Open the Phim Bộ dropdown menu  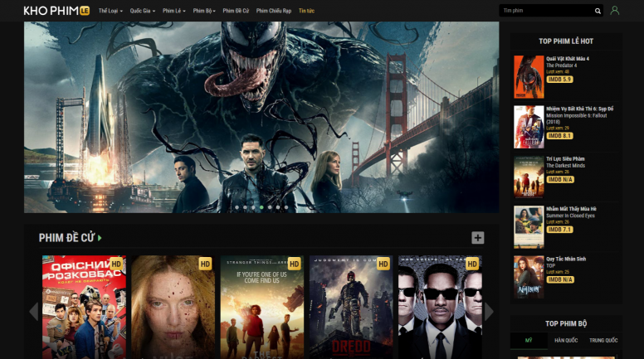tap(204, 11)
